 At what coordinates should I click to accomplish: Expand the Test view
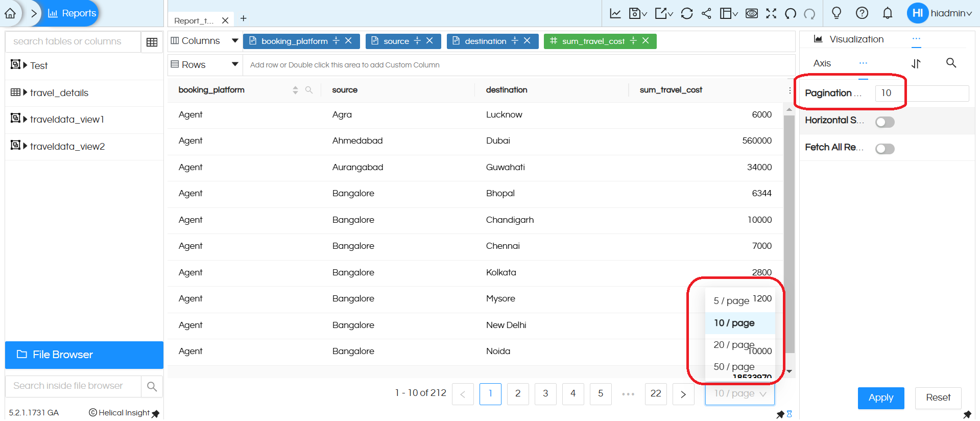[x=25, y=65]
